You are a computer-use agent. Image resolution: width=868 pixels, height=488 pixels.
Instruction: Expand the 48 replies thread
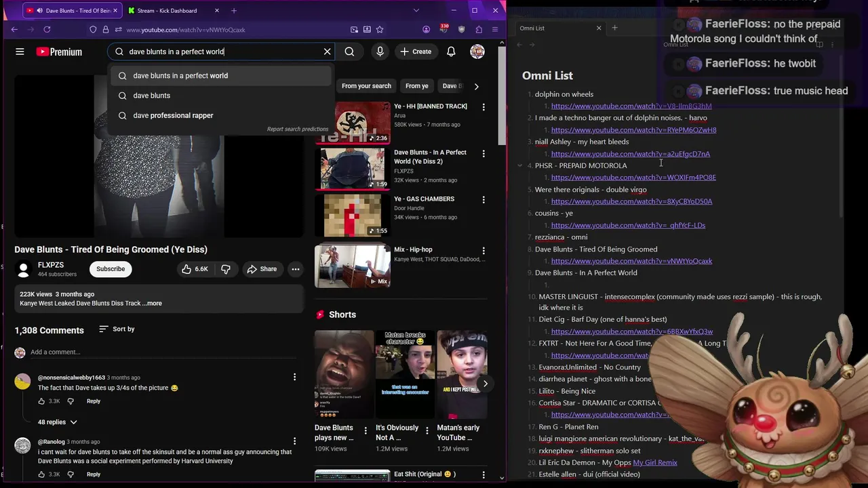[58, 422]
